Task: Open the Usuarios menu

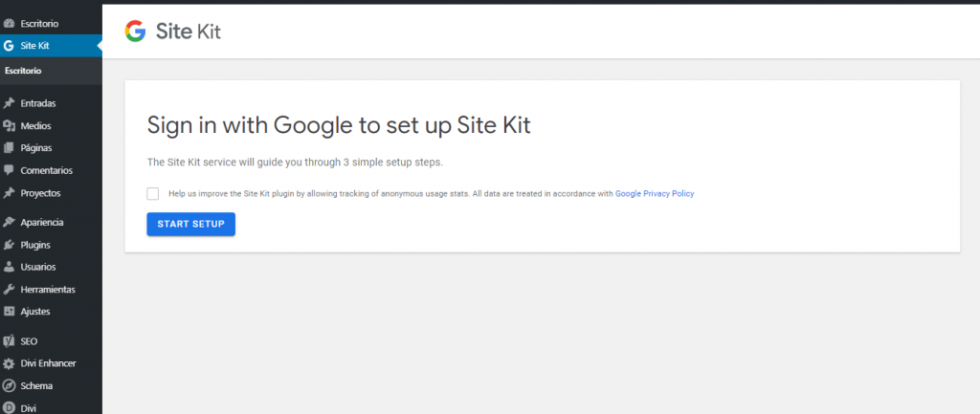Action: coord(52,267)
